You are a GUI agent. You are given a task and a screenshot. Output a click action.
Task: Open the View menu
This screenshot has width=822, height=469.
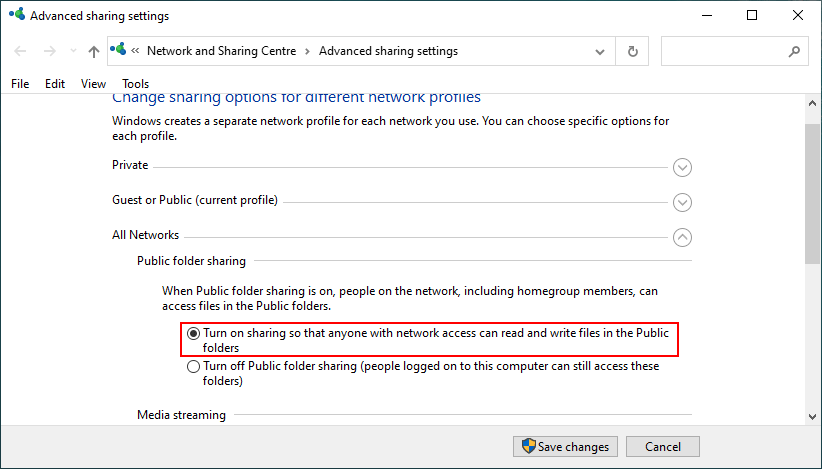click(x=93, y=84)
